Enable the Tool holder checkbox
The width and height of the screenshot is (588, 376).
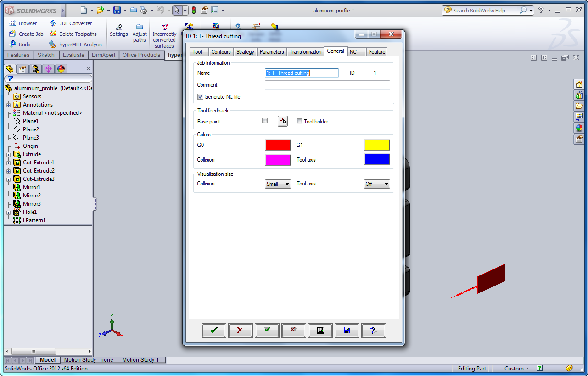299,122
